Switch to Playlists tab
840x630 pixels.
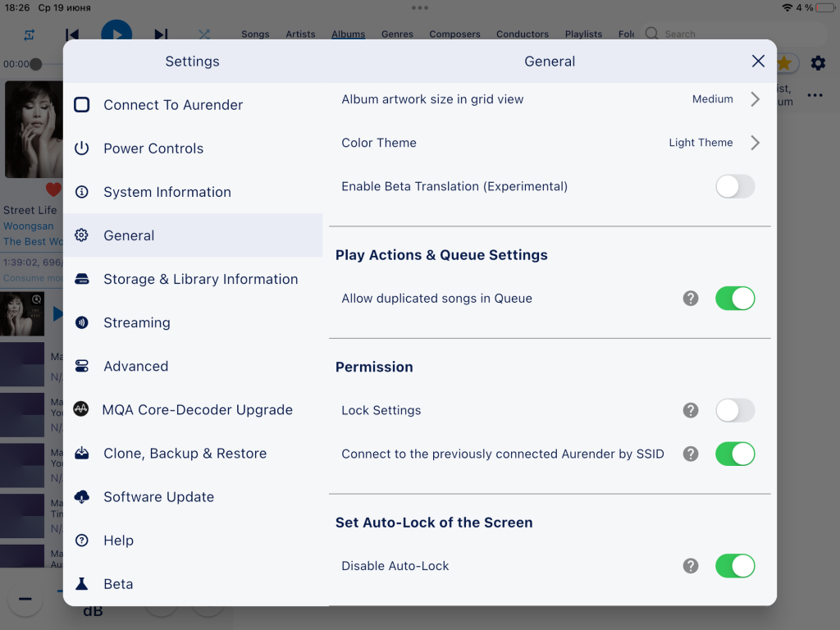click(x=583, y=34)
